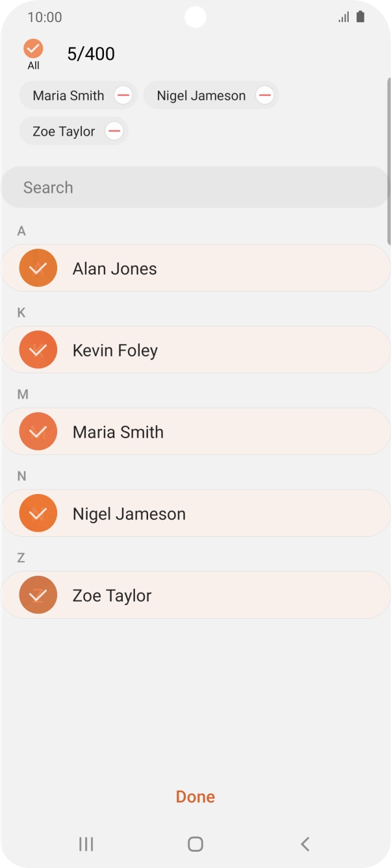This screenshot has width=391, height=868.
Task: Uncheck Alan Jones checkmark
Action: (x=38, y=268)
